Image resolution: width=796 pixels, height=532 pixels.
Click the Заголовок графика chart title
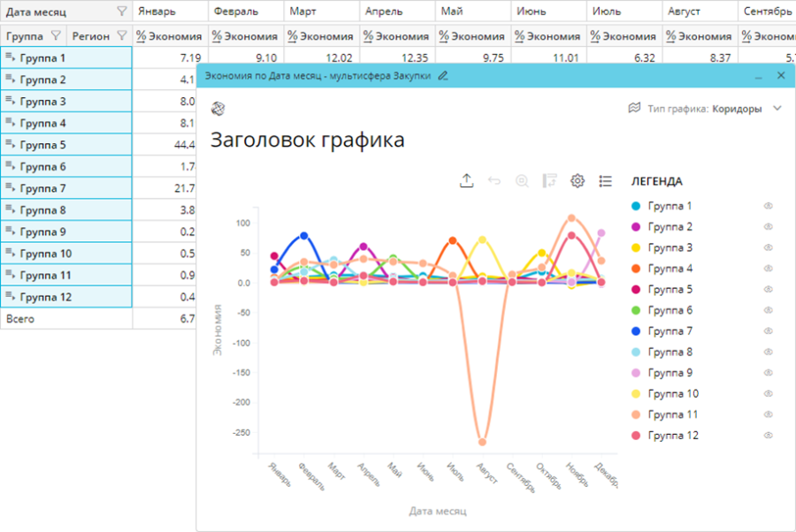[x=307, y=140]
